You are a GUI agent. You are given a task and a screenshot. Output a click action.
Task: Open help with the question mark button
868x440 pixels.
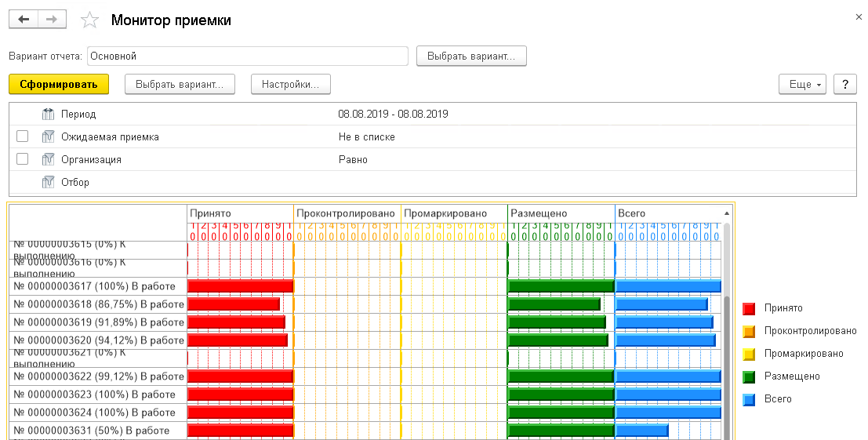coord(844,85)
